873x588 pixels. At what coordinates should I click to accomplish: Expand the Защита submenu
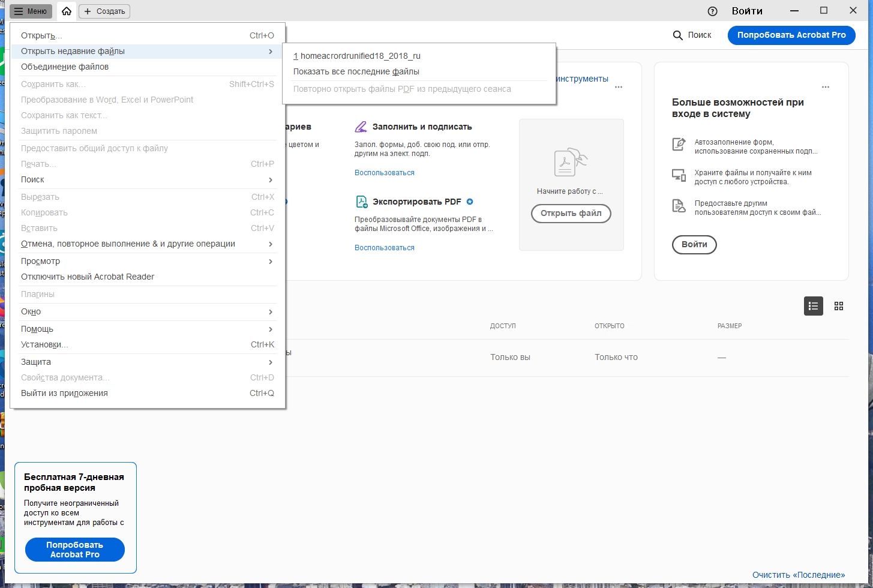[x=148, y=362]
